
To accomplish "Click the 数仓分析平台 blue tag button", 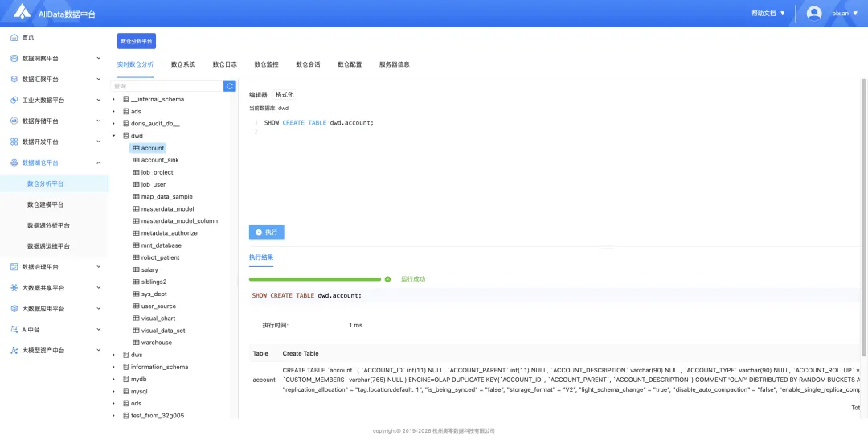I will coord(136,41).
